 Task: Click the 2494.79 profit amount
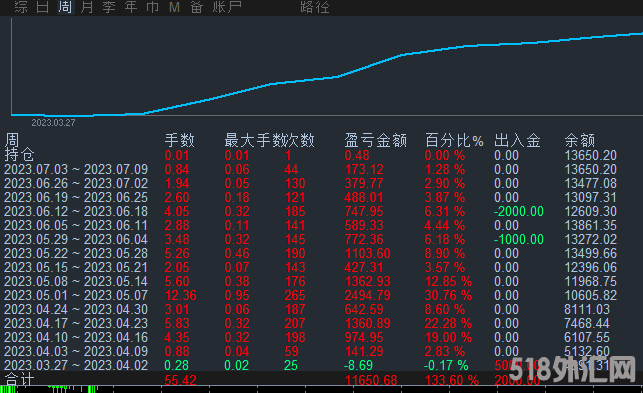click(367, 295)
